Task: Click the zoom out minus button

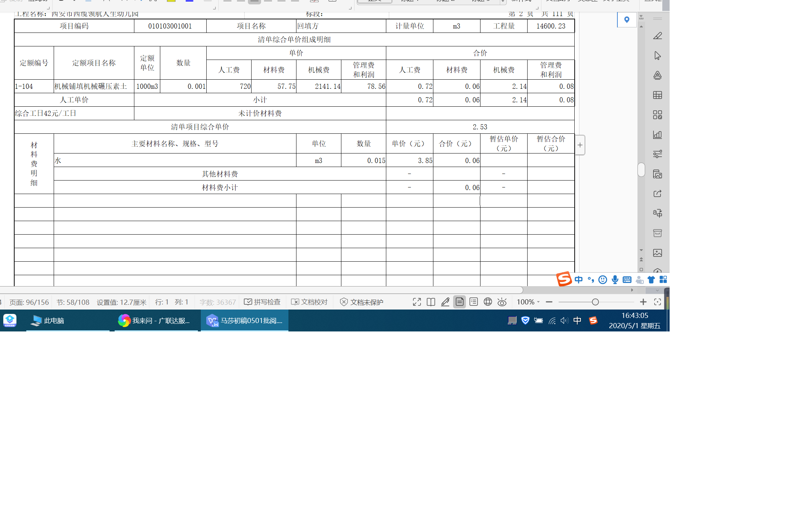Action: pos(549,302)
